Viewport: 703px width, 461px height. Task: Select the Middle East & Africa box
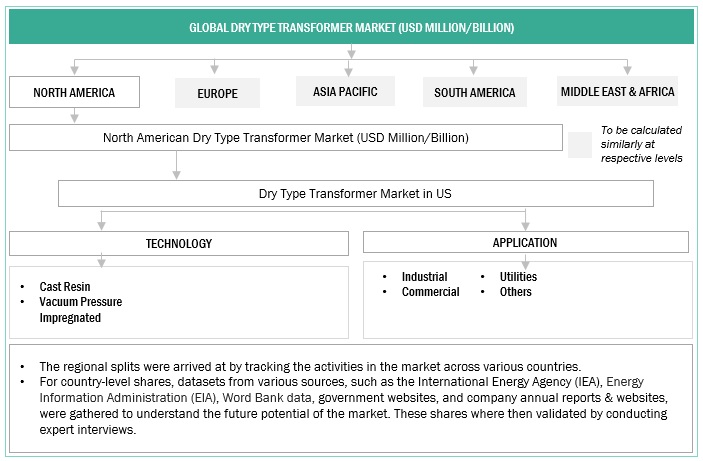tap(617, 91)
